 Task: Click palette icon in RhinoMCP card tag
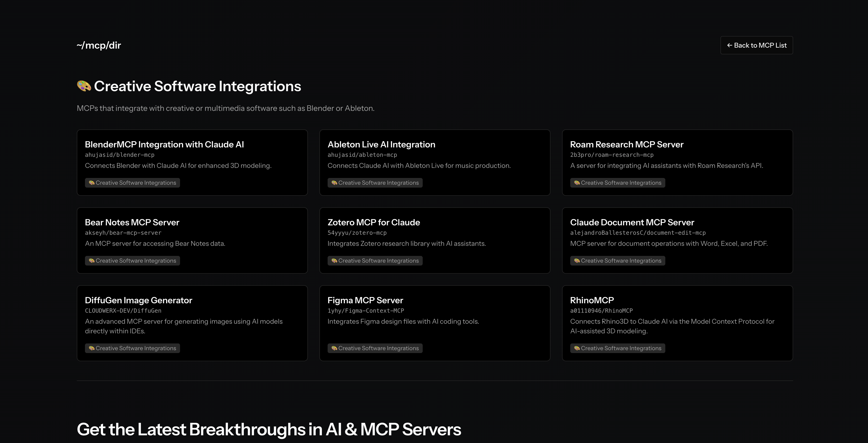pos(577,348)
